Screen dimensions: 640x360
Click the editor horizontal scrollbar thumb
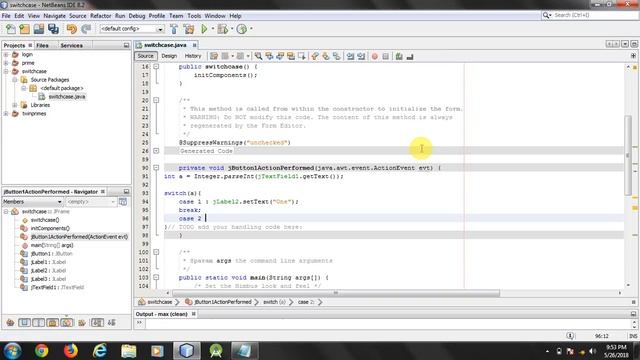tap(336, 293)
